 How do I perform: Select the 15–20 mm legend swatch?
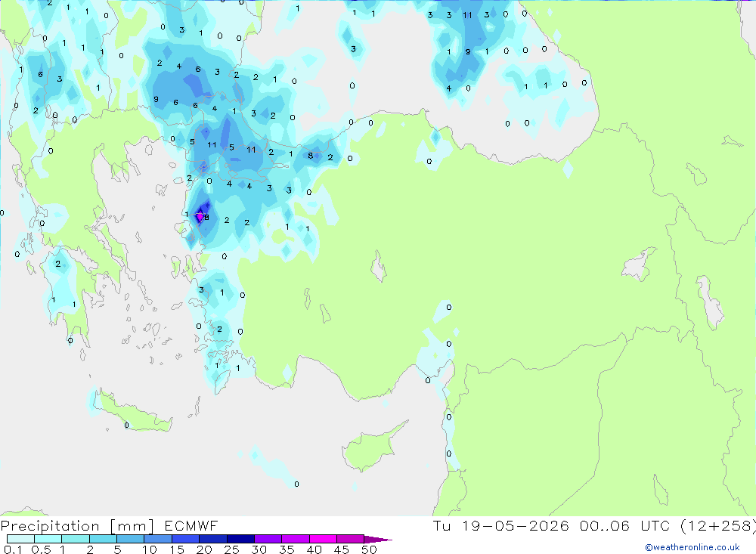click(186, 539)
